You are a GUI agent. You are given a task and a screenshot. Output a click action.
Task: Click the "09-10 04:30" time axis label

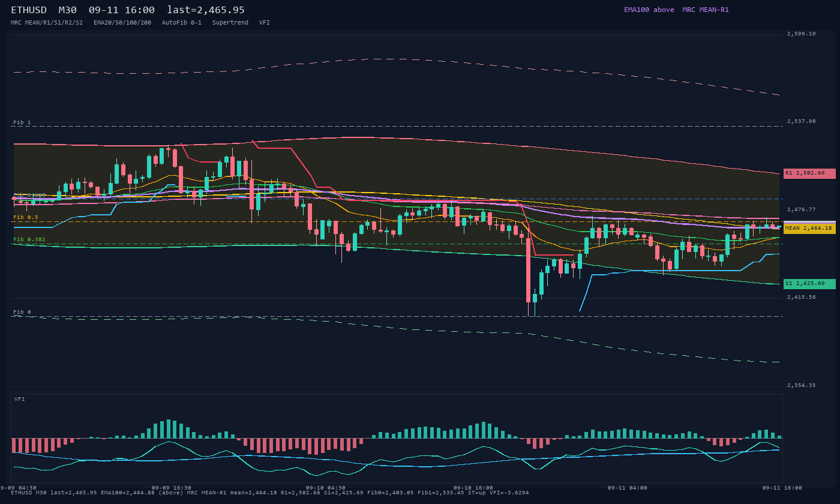coord(326,488)
